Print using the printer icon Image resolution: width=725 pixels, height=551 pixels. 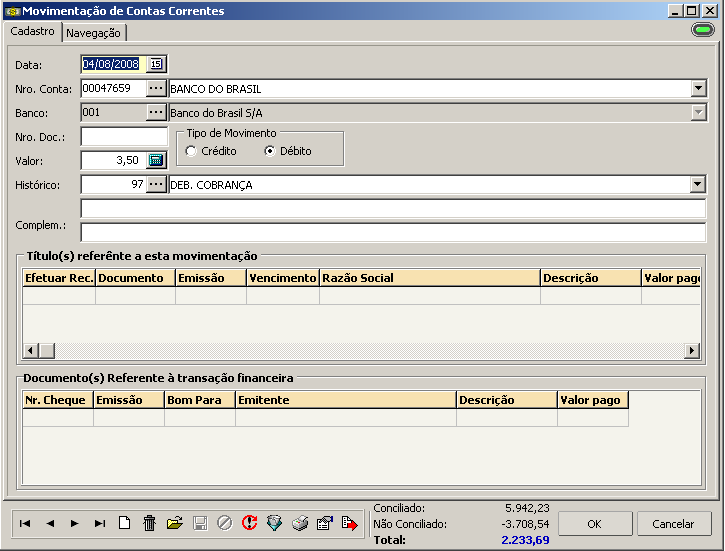(x=300, y=523)
